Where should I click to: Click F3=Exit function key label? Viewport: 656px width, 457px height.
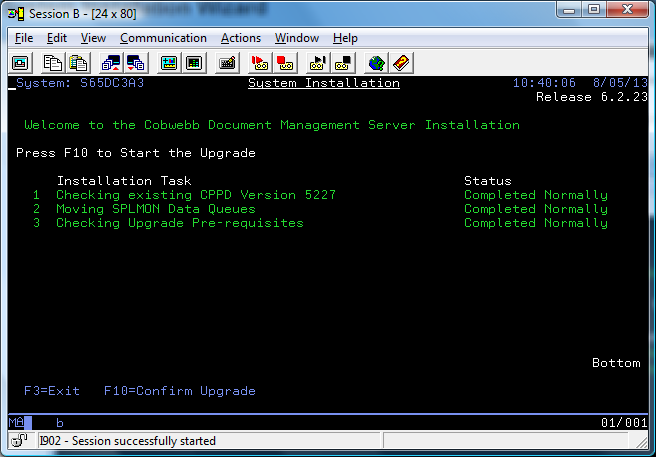coord(52,391)
